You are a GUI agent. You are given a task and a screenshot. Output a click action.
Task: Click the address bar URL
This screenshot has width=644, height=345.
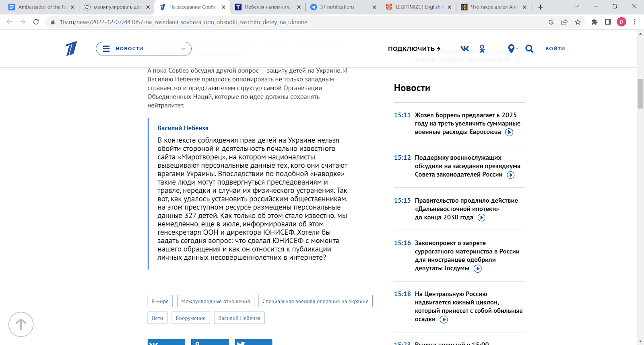[184, 22]
